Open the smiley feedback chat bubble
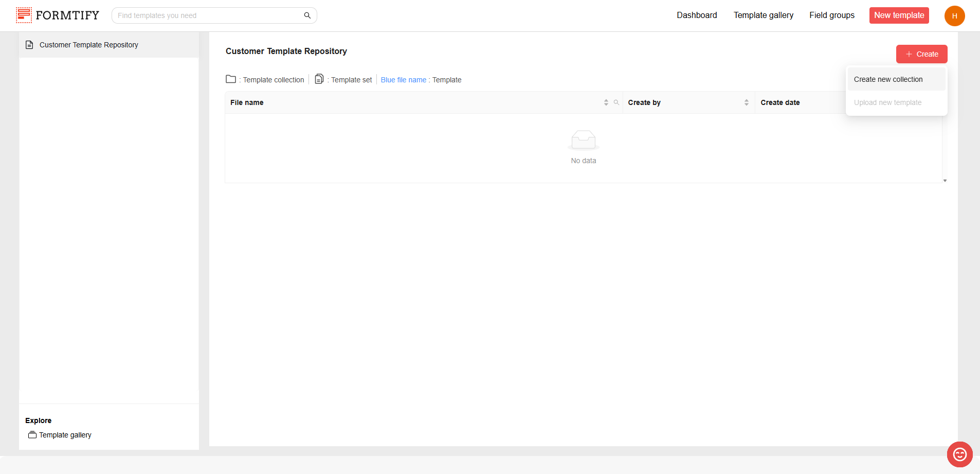This screenshot has height=474, width=980. (x=959, y=454)
